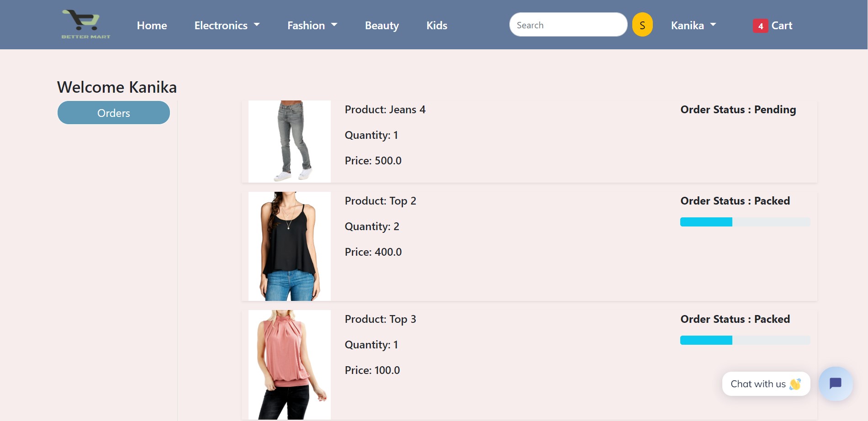Click Top 2 order progress bar

click(x=745, y=222)
